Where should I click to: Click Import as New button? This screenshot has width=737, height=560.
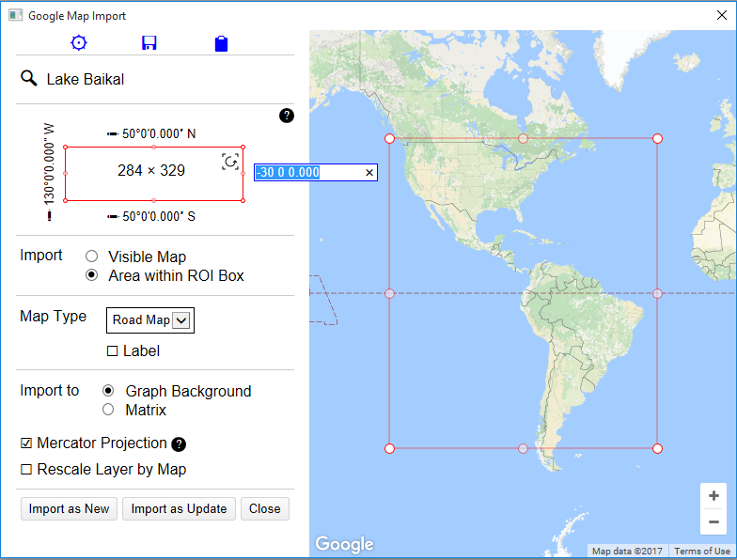(x=70, y=509)
